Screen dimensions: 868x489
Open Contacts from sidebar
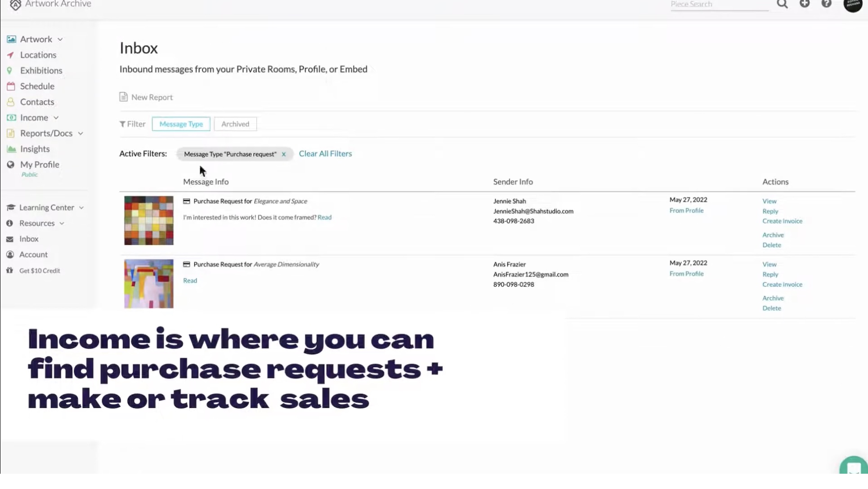(37, 102)
